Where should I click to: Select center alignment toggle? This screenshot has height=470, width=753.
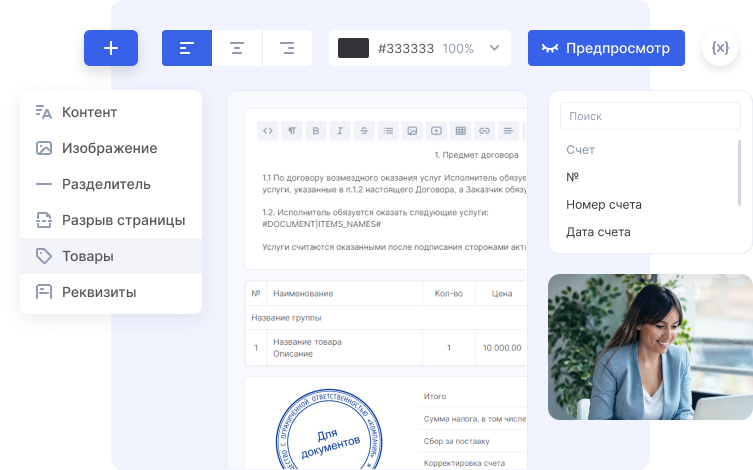tap(237, 48)
